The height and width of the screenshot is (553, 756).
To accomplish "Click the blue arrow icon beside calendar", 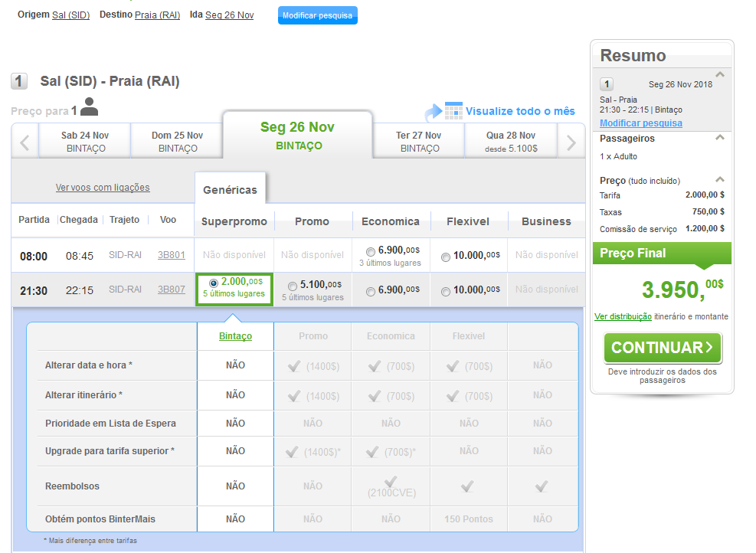I will (433, 112).
